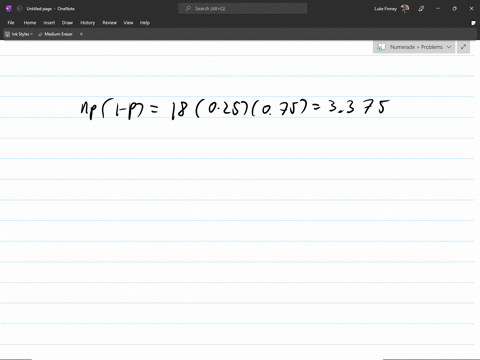
Task: Click in the Search (Alt+Q) box
Action: tap(243, 9)
